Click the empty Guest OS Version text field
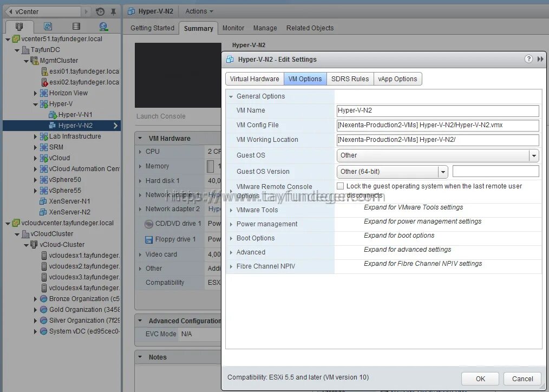The image size is (549, 392). click(x=496, y=171)
